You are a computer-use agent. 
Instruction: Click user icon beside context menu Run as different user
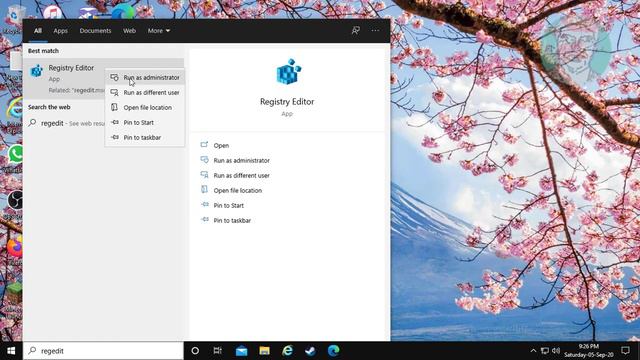click(x=115, y=92)
